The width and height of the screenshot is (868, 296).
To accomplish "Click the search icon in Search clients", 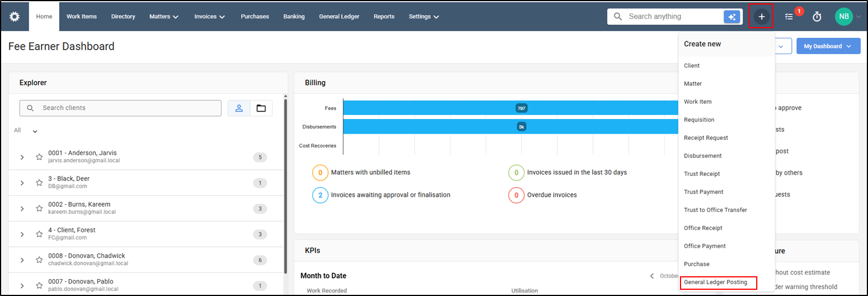I will tap(30, 108).
